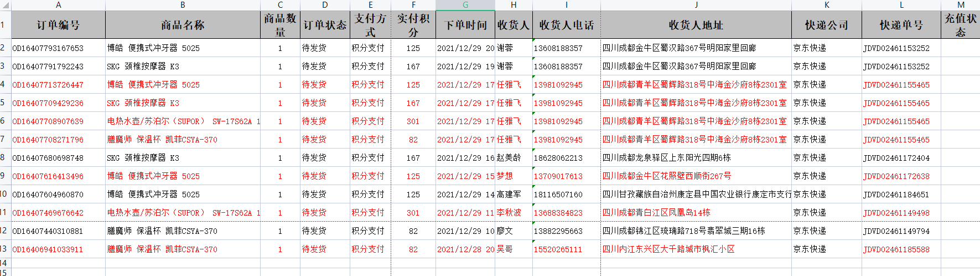Select column C header
Screen dimensions: 980x276
(280, 5)
